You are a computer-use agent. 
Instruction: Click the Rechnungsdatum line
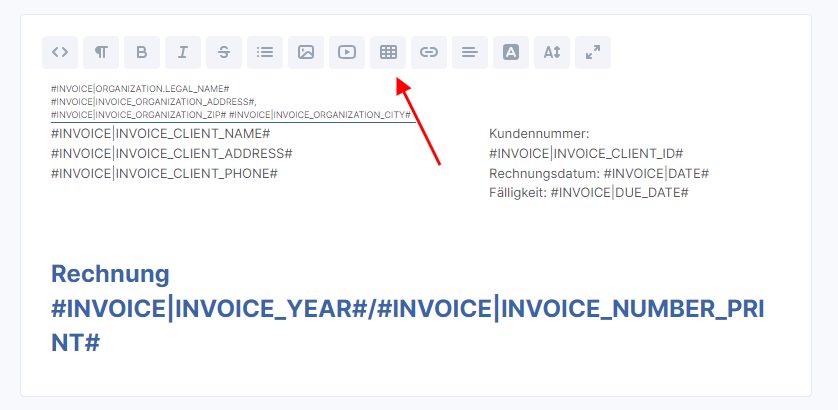pyautogui.click(x=599, y=174)
